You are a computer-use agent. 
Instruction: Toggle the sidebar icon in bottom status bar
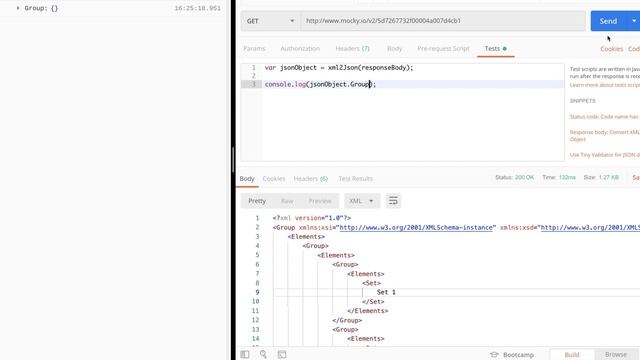pos(245,354)
